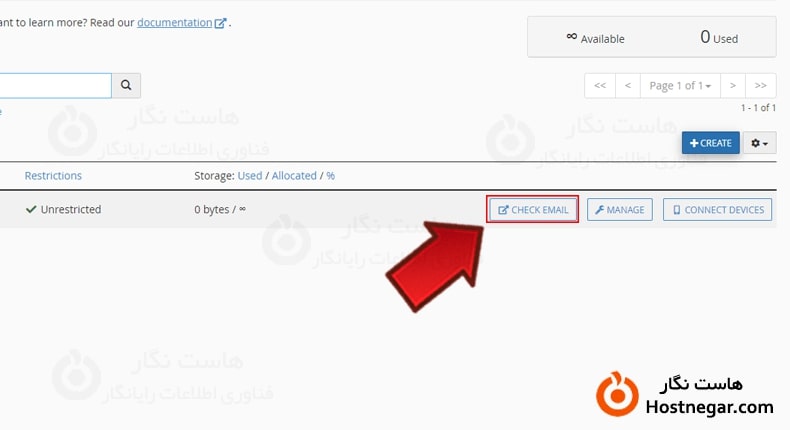Sort storage by percent symbol
The width and height of the screenshot is (790, 430).
tap(331, 175)
